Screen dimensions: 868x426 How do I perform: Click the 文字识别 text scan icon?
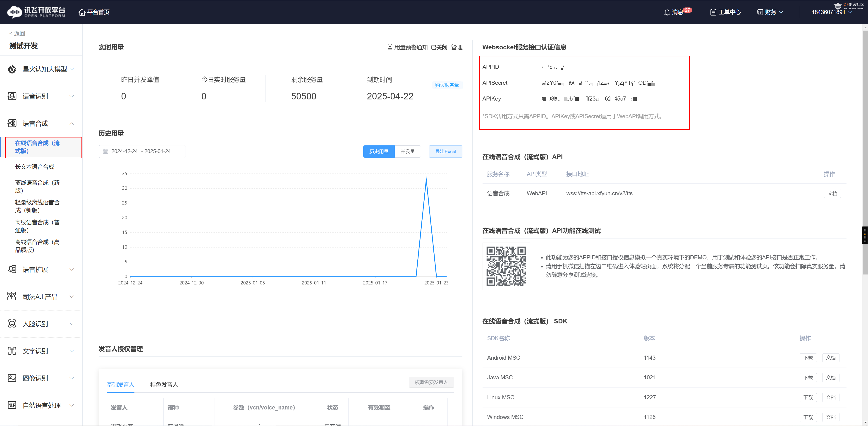[12, 351]
